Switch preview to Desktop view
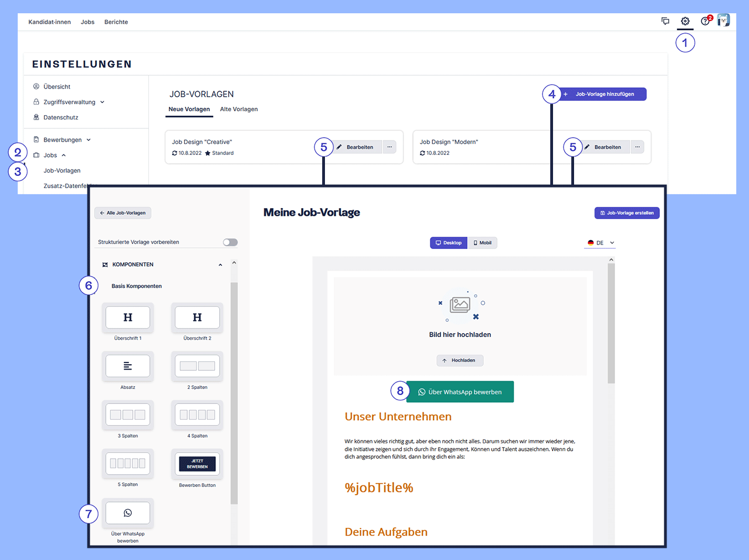Viewport: 749px width, 560px height. 449,243
